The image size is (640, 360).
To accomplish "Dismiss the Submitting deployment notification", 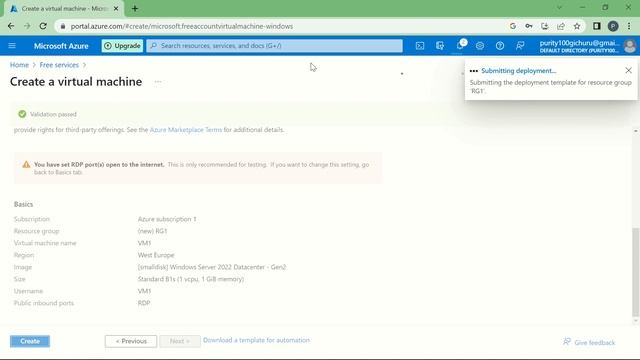I will tap(629, 71).
